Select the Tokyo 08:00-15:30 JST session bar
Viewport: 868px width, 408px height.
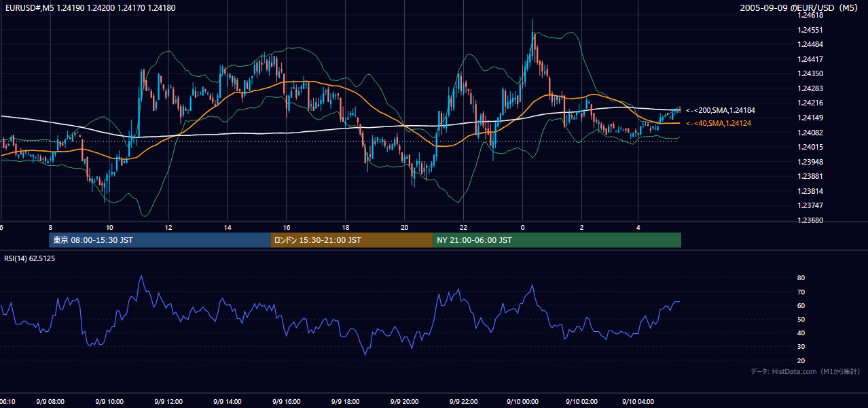[x=160, y=240]
